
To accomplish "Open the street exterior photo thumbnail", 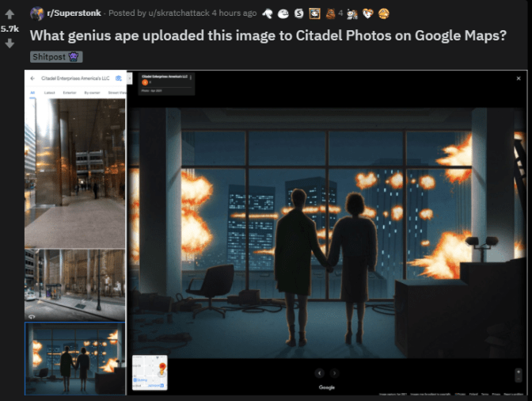I will click(75, 285).
